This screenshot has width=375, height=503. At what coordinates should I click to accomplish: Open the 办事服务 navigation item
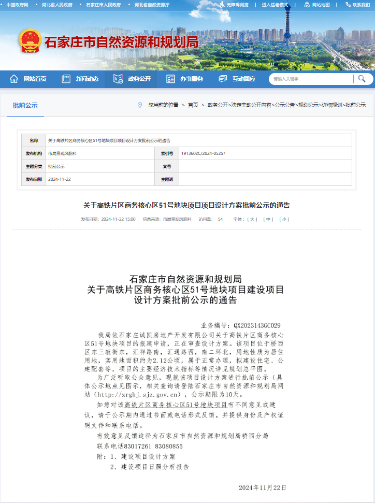(192, 79)
